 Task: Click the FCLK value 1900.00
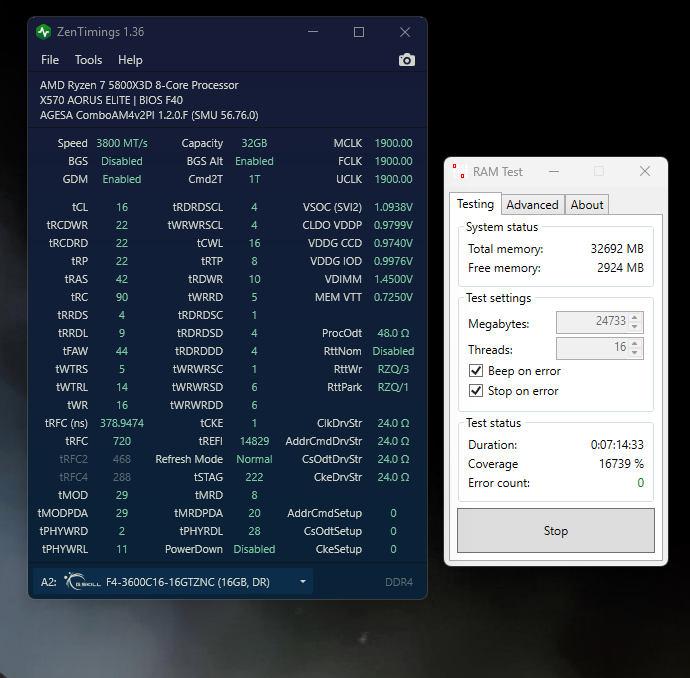393,161
